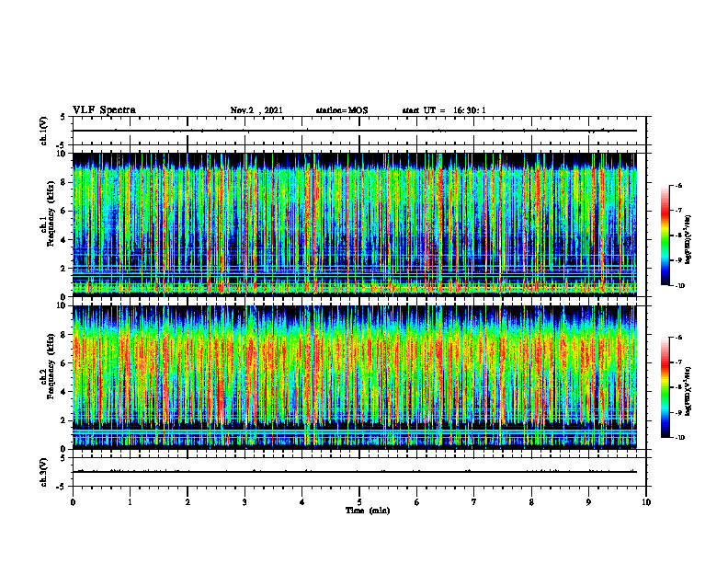Click the "10" tick label on the time axis
This screenshot has height=563, width=728.
point(646,502)
